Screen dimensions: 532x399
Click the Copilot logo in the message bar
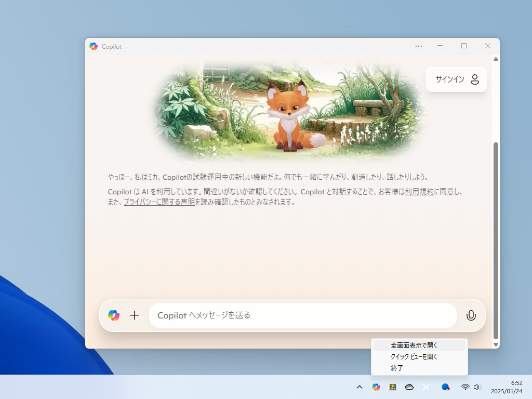[114, 315]
